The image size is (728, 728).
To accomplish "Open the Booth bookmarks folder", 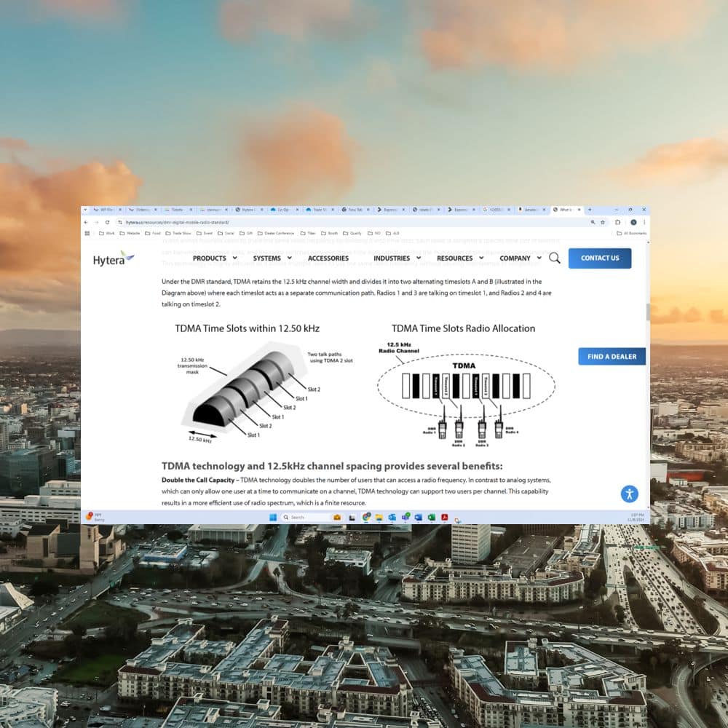I will [x=330, y=233].
